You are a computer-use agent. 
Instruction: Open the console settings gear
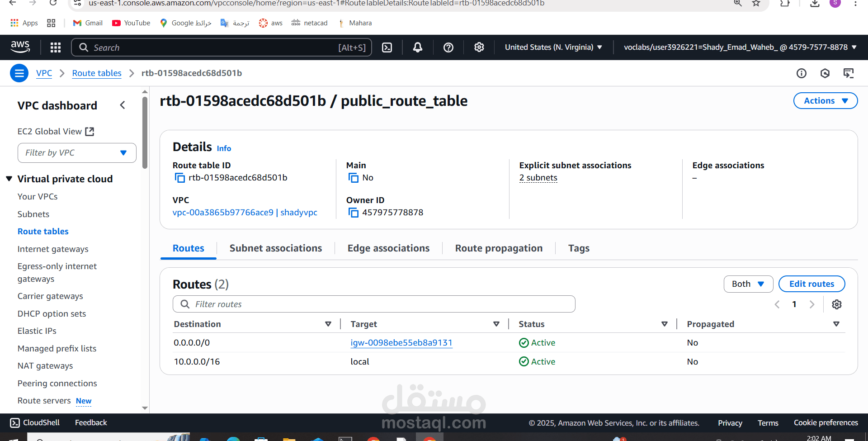point(479,47)
